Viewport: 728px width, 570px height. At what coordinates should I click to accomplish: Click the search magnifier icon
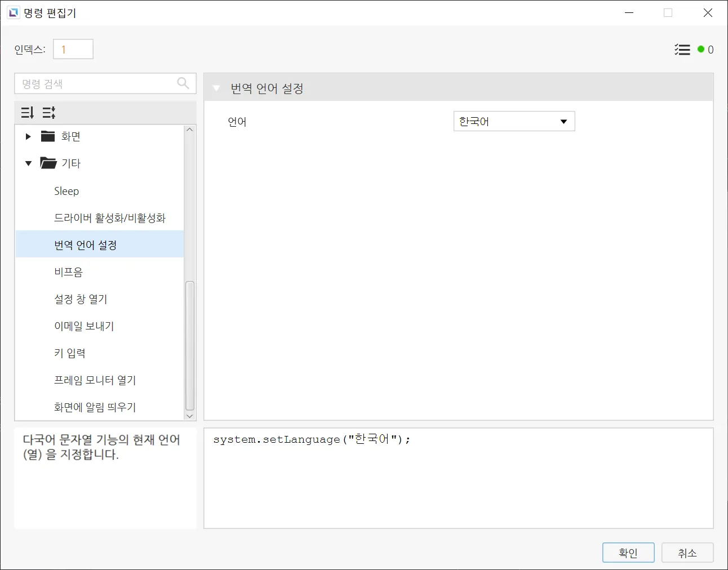tap(183, 83)
